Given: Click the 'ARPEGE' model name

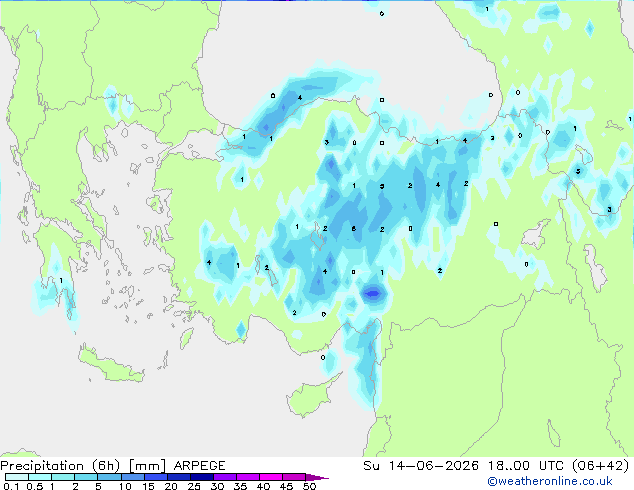Looking at the screenshot, I should (199, 466).
